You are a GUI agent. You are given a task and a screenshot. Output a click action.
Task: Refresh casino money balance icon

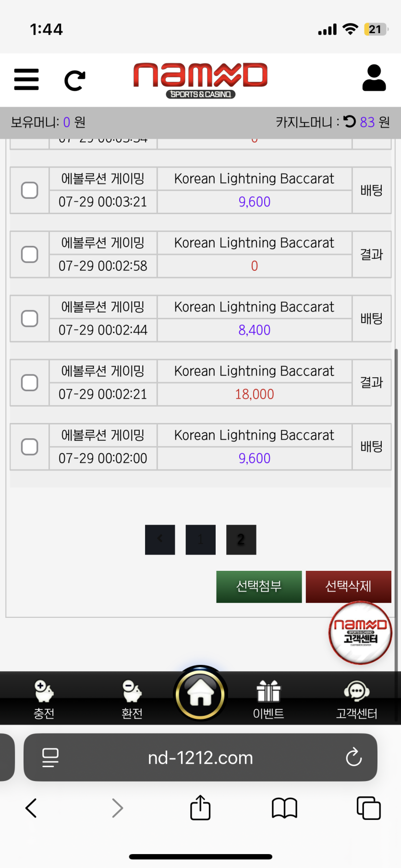pos(350,121)
